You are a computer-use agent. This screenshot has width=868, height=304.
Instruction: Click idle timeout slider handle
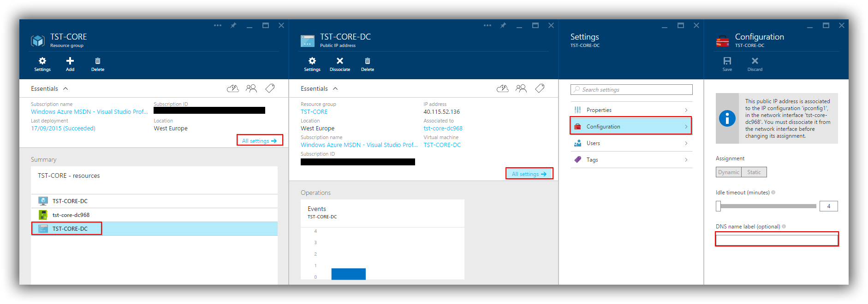(x=718, y=206)
